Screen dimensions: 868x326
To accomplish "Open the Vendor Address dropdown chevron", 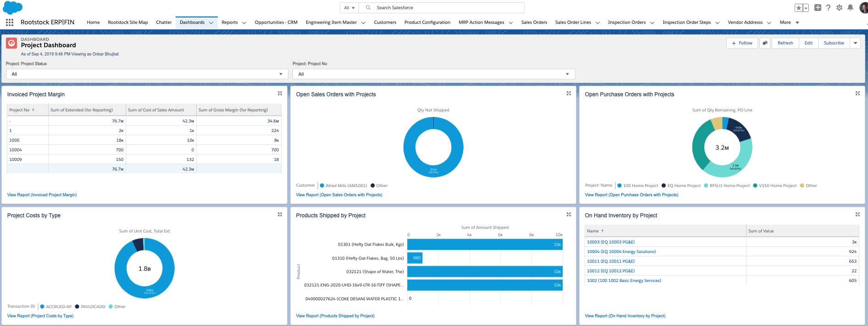I will point(769,22).
